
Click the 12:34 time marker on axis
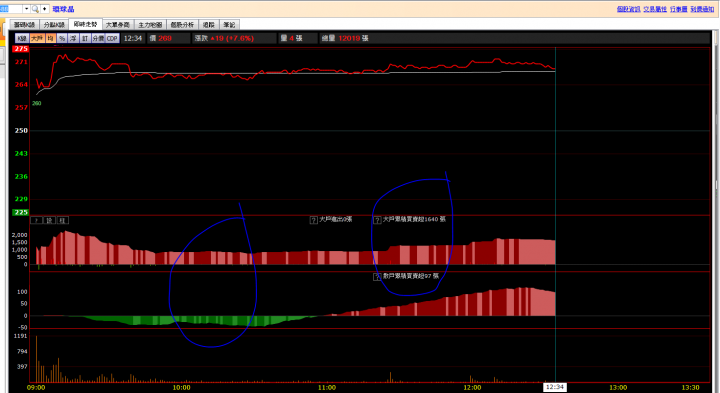pyautogui.click(x=555, y=387)
